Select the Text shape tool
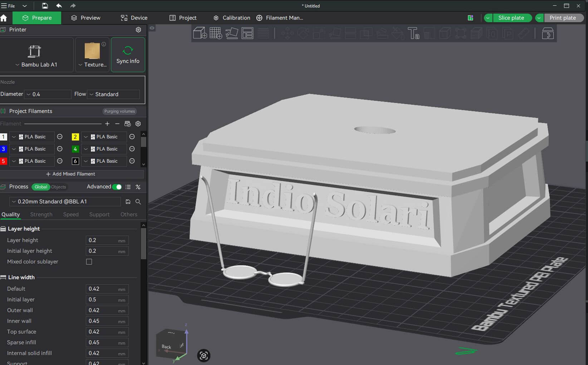 tap(413, 33)
